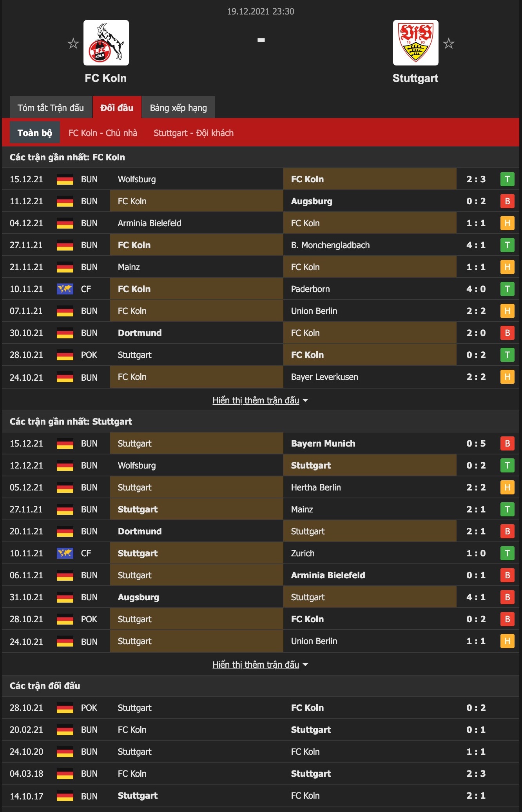Click the H badge for Arminia Bielefeld vs FC Koln
522x812 pixels.
tap(507, 223)
